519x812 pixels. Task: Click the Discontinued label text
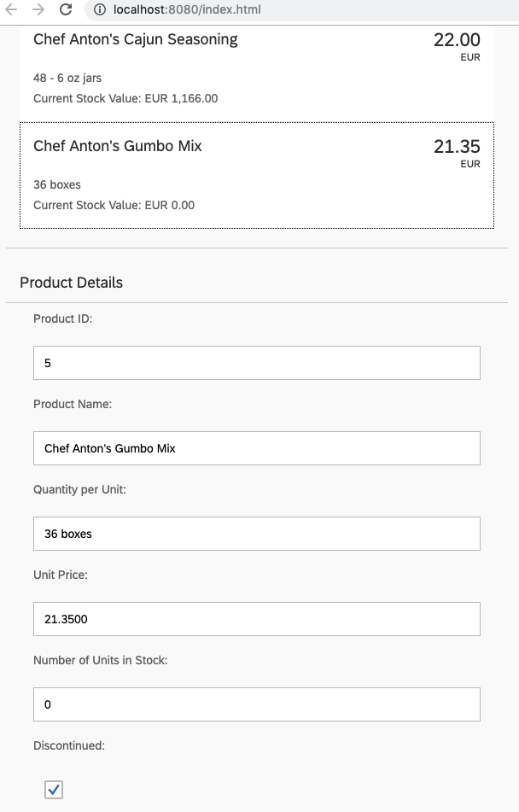tap(69, 745)
